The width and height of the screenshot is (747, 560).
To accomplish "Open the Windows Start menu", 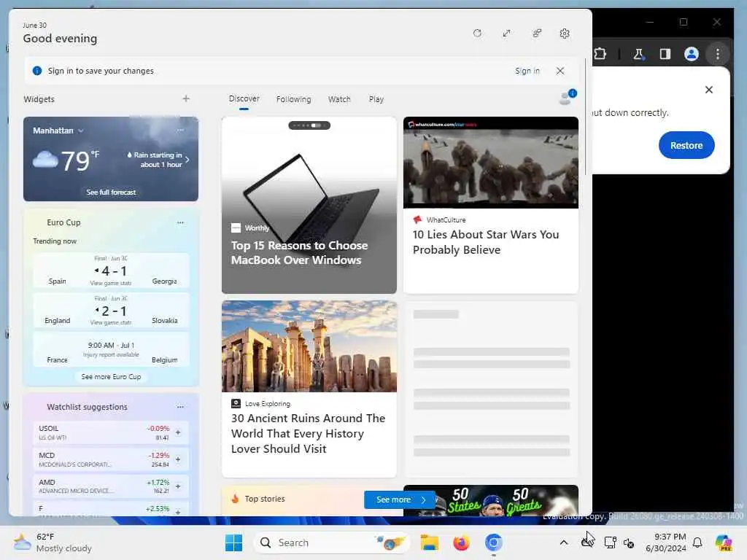I will (x=233, y=542).
